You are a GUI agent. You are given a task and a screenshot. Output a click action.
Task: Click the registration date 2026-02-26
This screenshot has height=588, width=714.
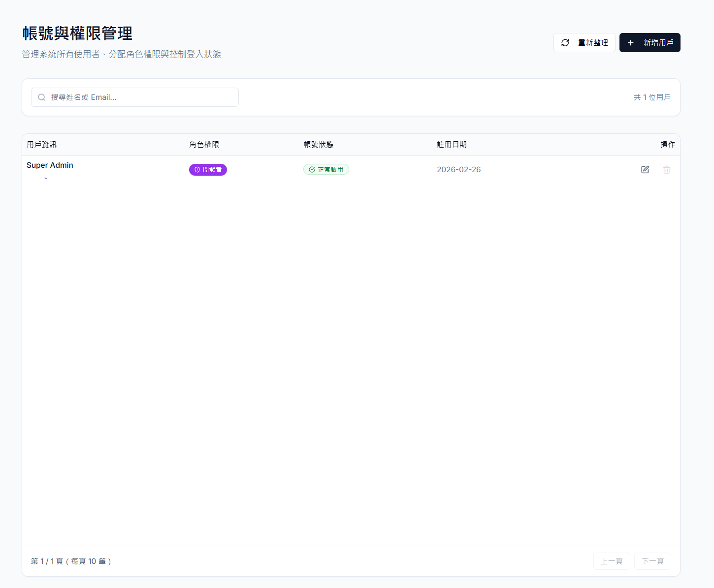coord(458,170)
